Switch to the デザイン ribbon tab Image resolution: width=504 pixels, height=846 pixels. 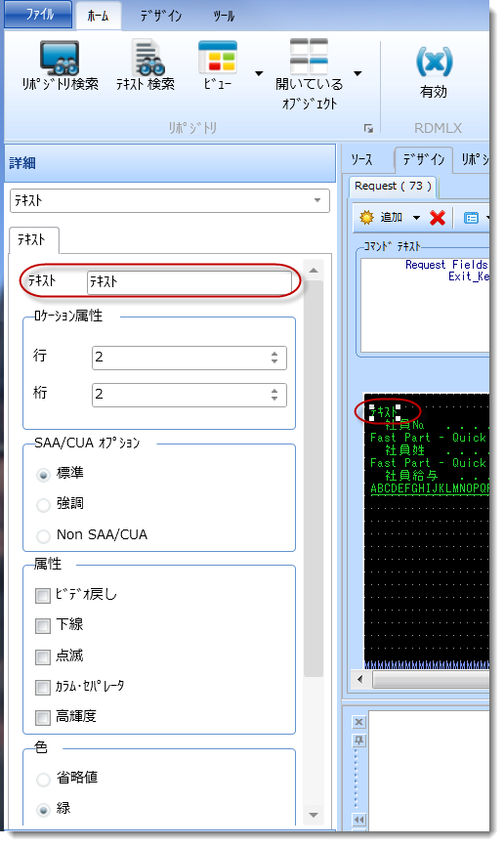(161, 16)
